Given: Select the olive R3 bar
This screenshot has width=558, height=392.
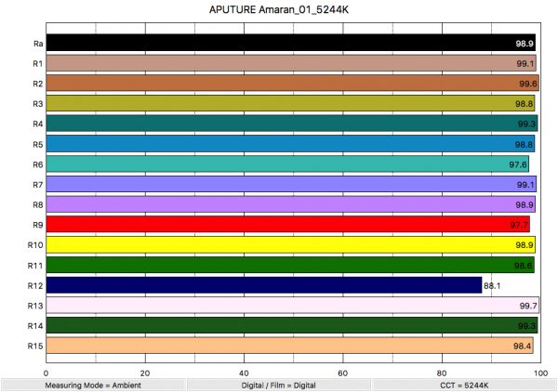Looking at the screenshot, I should pyautogui.click(x=290, y=103).
